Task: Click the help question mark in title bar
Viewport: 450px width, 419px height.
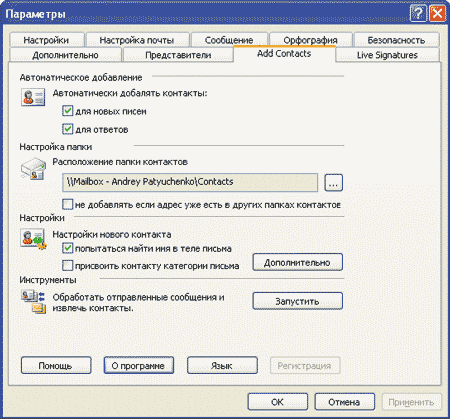Action: (418, 14)
